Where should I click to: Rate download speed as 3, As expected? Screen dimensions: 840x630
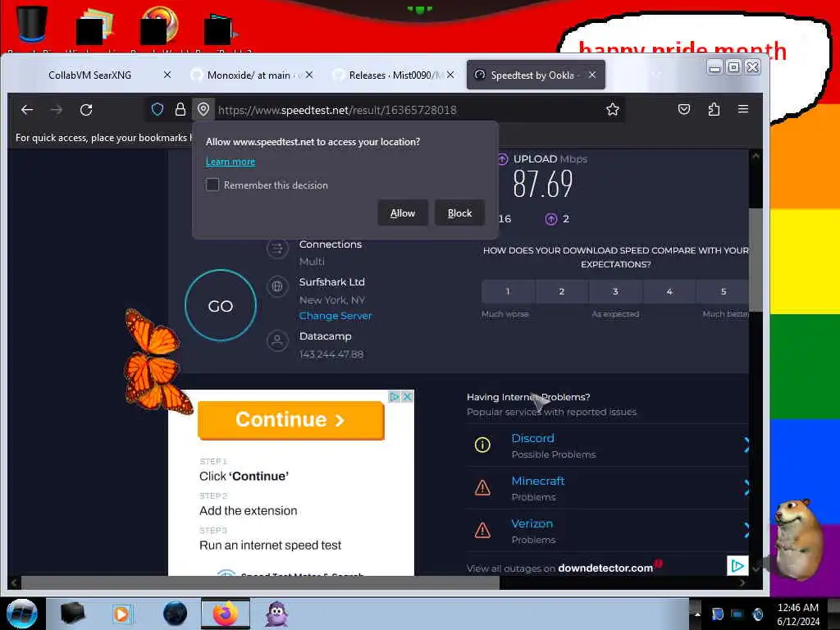pos(615,291)
